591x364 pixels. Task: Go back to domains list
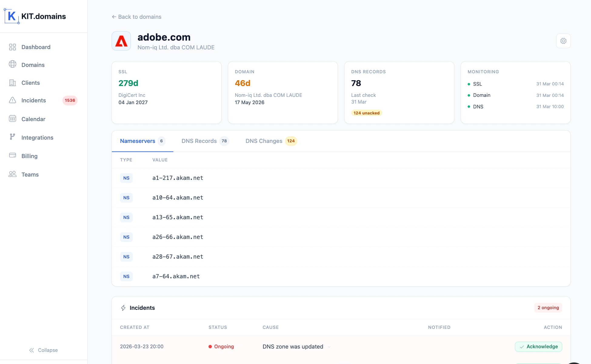(x=136, y=17)
